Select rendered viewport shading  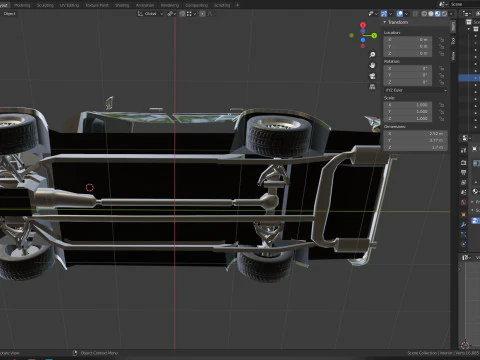tap(444, 14)
